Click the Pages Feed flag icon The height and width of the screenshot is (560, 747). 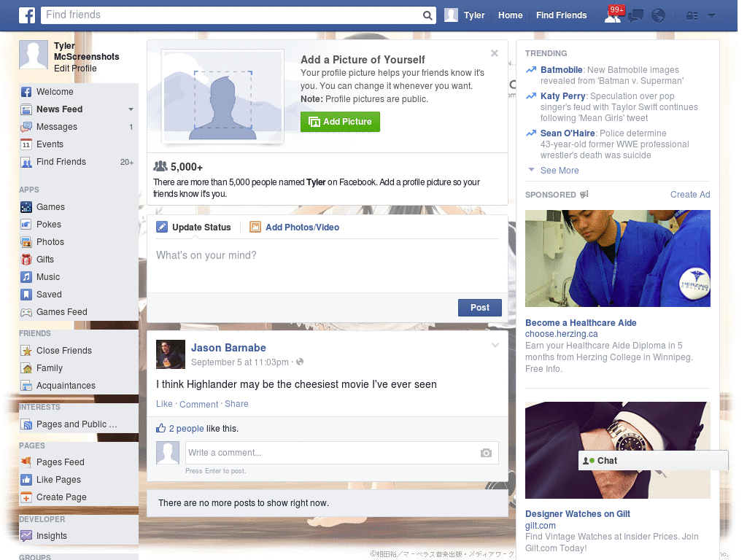click(26, 462)
